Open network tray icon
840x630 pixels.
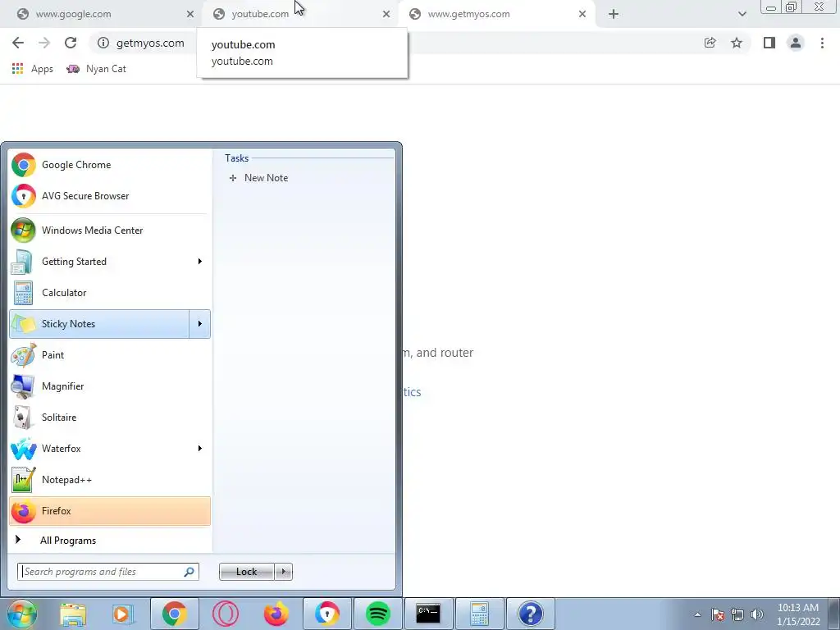pyautogui.click(x=737, y=614)
